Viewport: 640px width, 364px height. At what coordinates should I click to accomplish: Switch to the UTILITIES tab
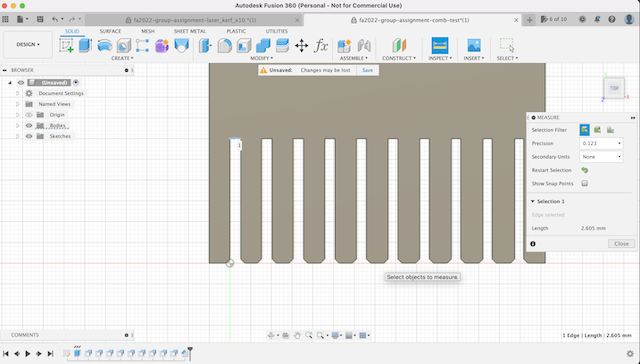click(277, 31)
